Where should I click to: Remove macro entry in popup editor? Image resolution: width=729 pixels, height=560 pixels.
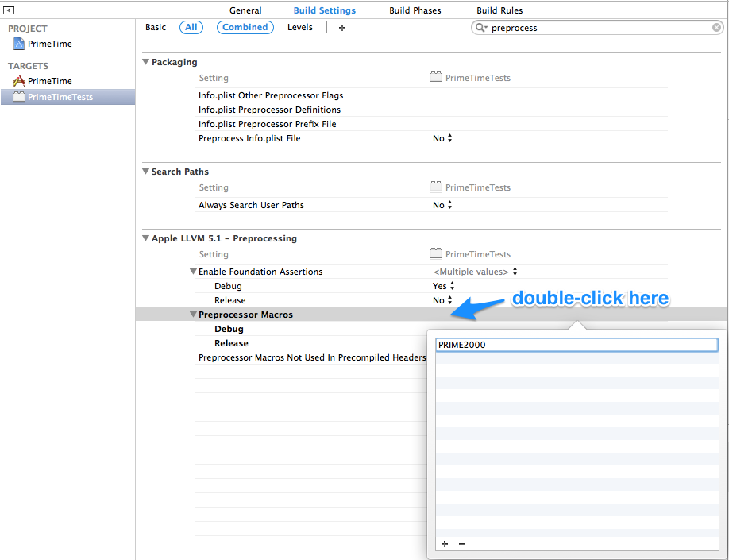(462, 544)
